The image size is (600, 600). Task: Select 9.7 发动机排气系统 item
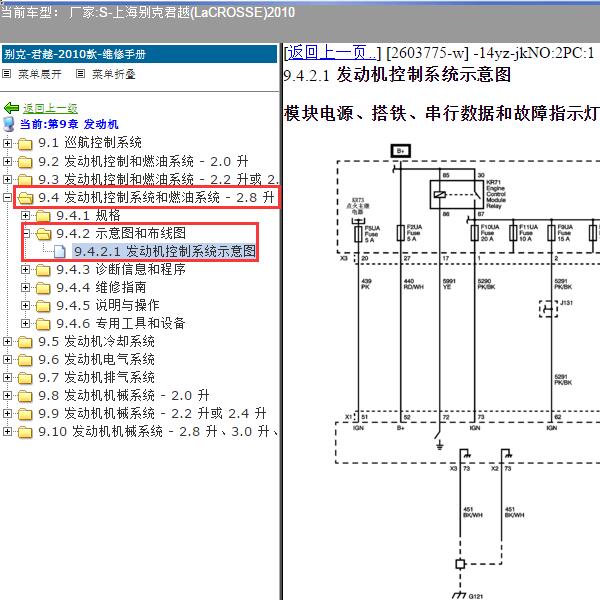(x=96, y=377)
